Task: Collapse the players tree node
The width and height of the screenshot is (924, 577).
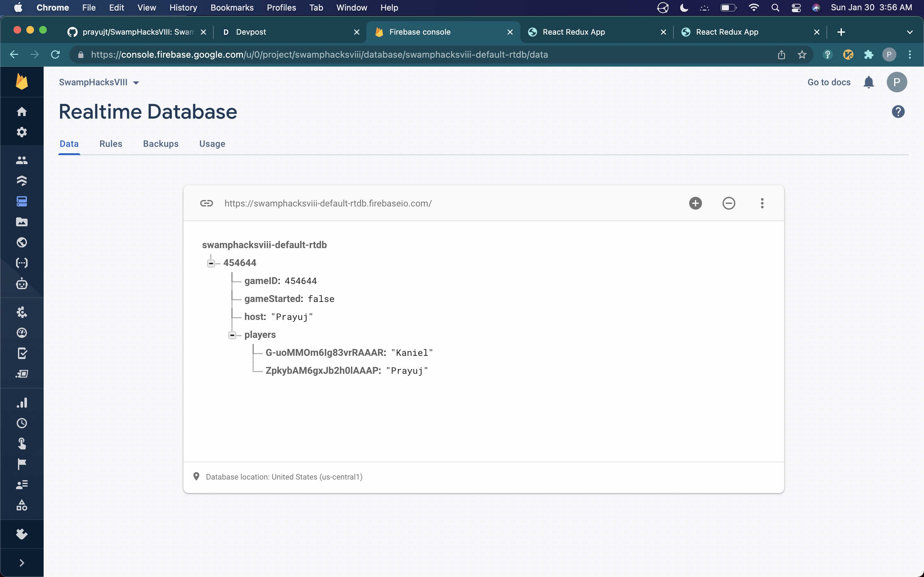Action: click(232, 335)
